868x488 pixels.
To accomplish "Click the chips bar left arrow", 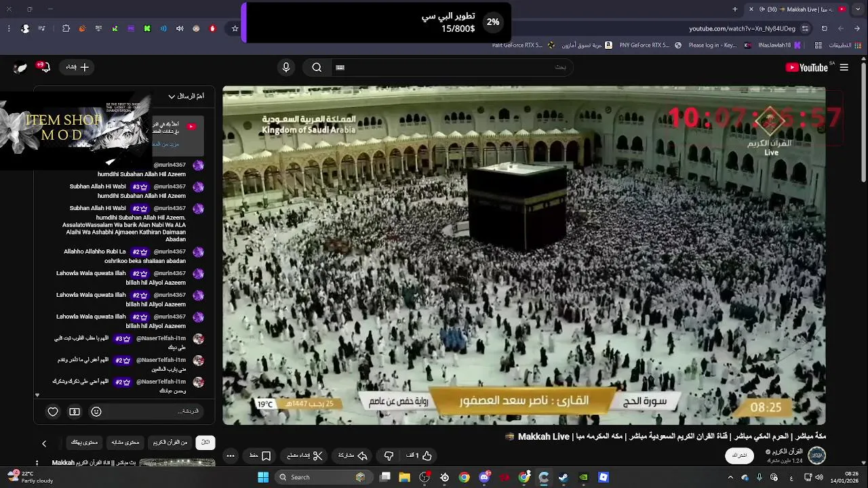I will [x=44, y=443].
